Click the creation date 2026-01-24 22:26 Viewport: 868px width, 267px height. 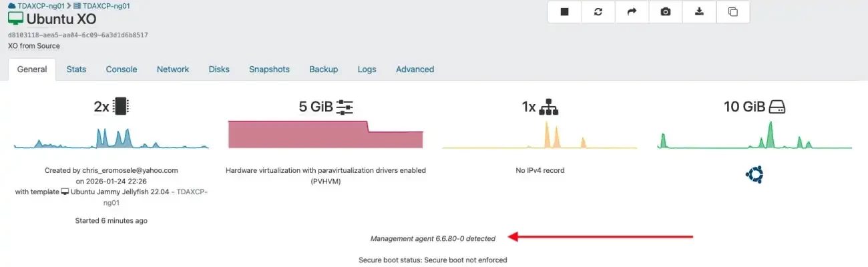(116, 181)
